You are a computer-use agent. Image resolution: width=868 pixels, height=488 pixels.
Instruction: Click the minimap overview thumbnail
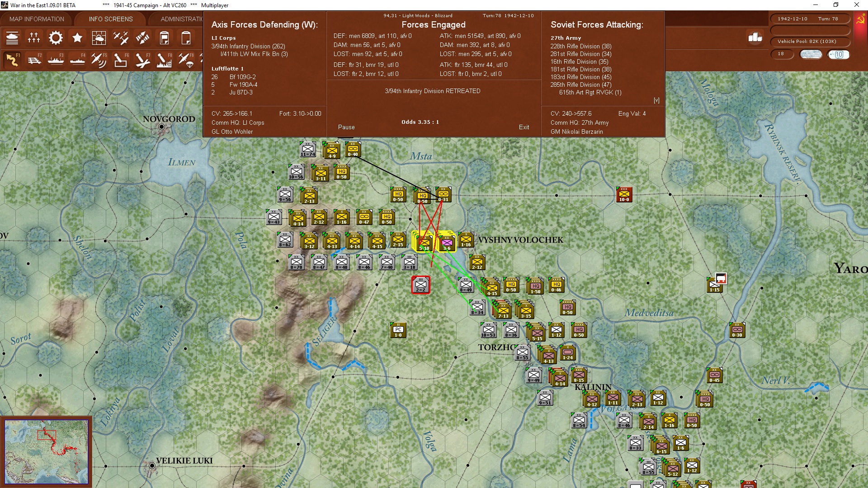pyautogui.click(x=46, y=452)
